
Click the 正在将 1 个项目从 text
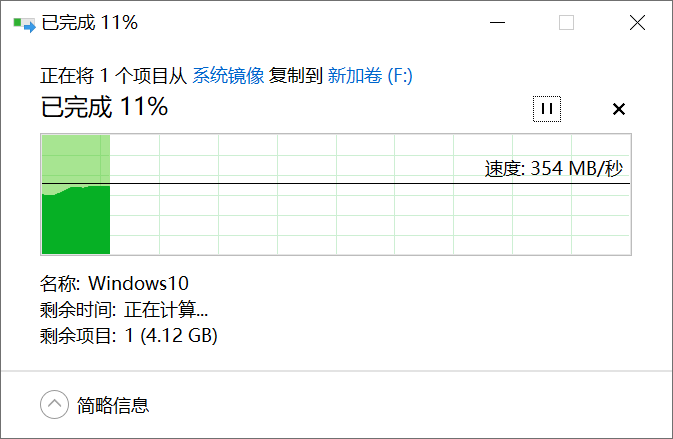coord(114,75)
